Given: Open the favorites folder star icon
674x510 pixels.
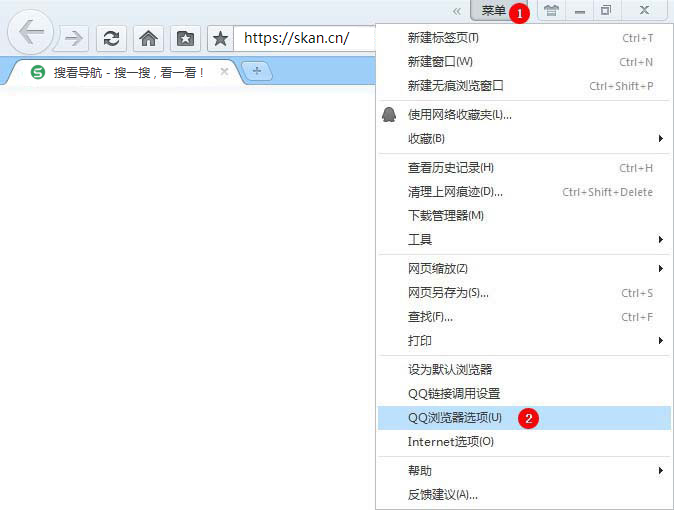Looking at the screenshot, I should (x=185, y=38).
